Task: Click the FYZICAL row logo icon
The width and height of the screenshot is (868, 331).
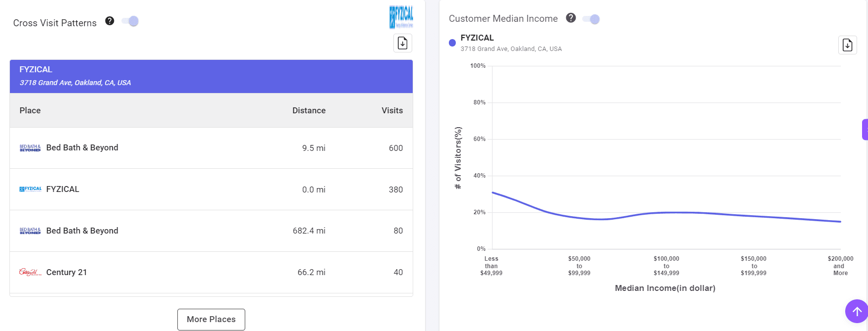Action: click(30, 189)
